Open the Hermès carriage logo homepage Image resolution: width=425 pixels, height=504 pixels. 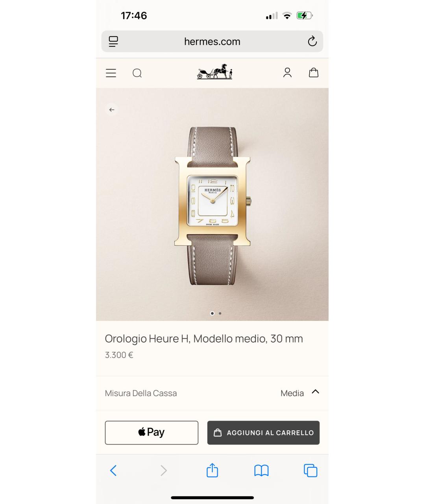[x=214, y=72]
